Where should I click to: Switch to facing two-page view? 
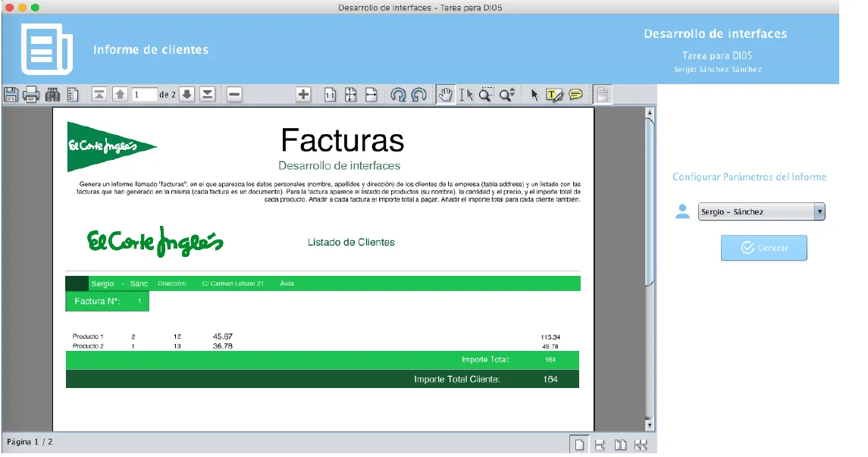(621, 445)
